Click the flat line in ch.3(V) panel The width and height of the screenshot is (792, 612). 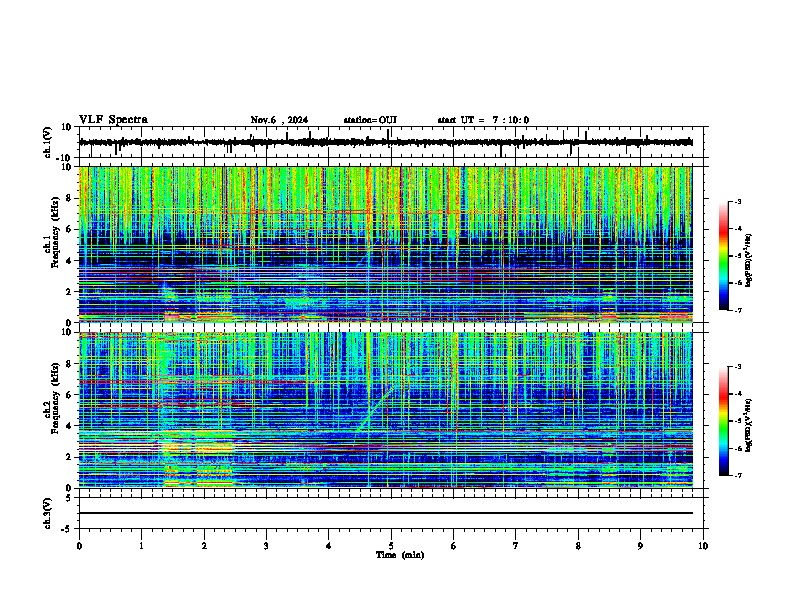[386, 513]
